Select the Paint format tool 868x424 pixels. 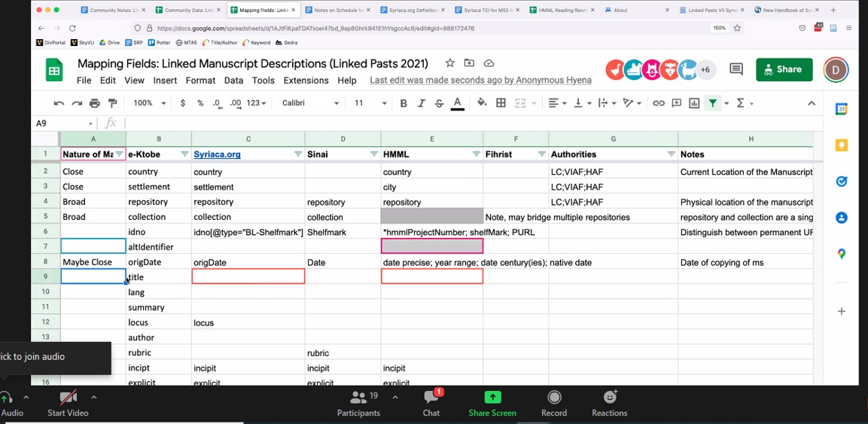pos(113,103)
